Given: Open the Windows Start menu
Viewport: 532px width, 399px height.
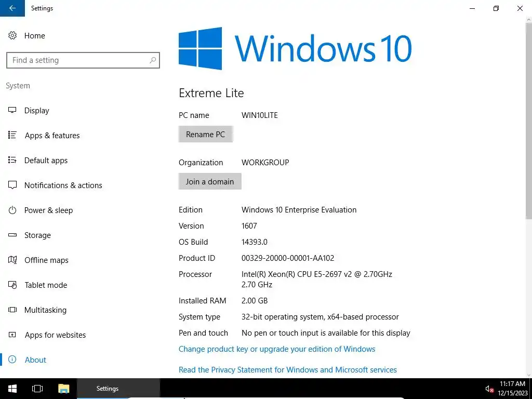Looking at the screenshot, I should pos(12,389).
